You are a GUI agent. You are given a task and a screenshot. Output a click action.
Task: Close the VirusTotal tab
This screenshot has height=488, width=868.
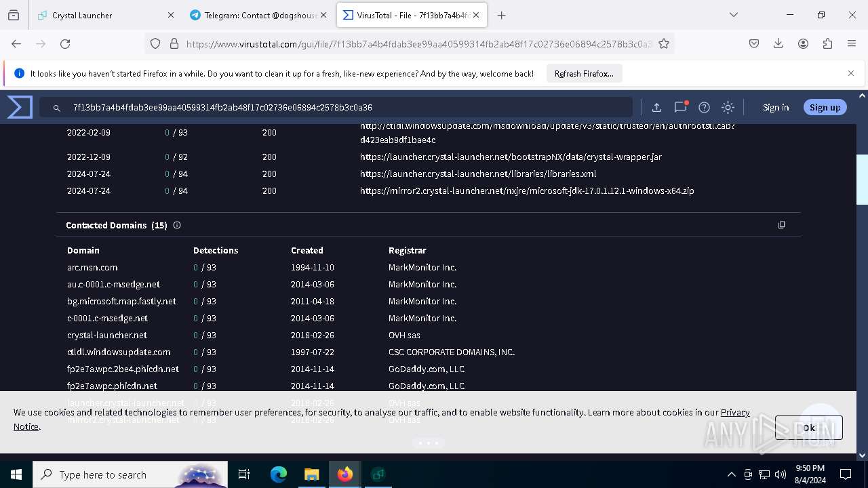click(476, 15)
